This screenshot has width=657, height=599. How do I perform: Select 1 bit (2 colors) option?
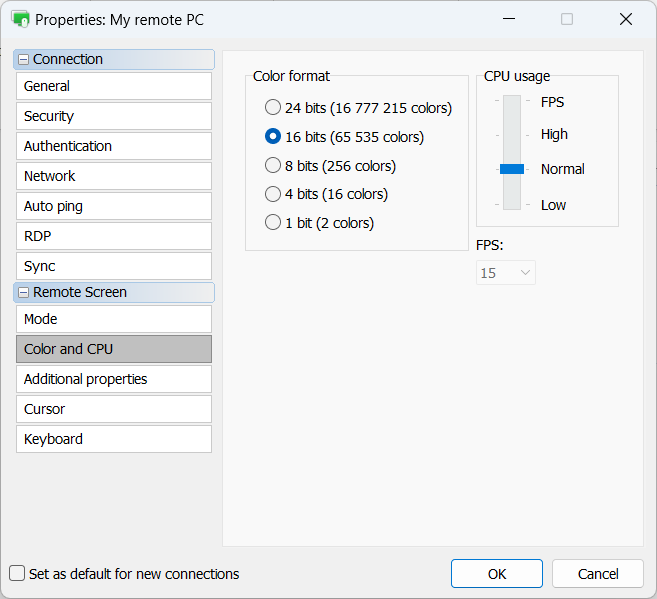click(x=273, y=223)
